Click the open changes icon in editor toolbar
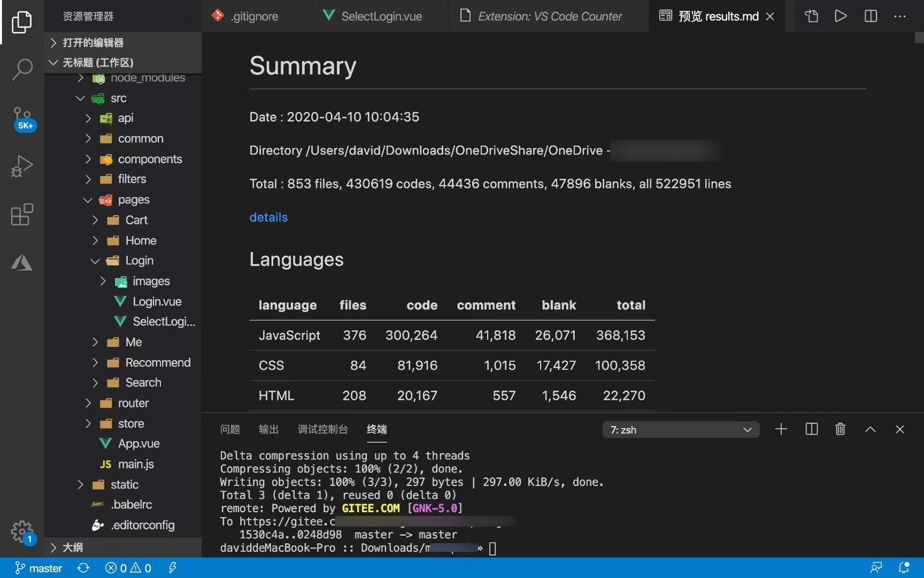This screenshot has width=924, height=578. 811,16
